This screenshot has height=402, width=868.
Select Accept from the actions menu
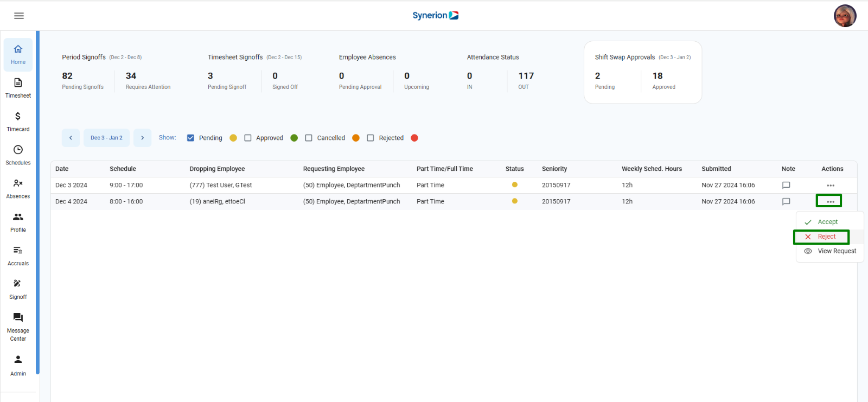[x=829, y=222]
